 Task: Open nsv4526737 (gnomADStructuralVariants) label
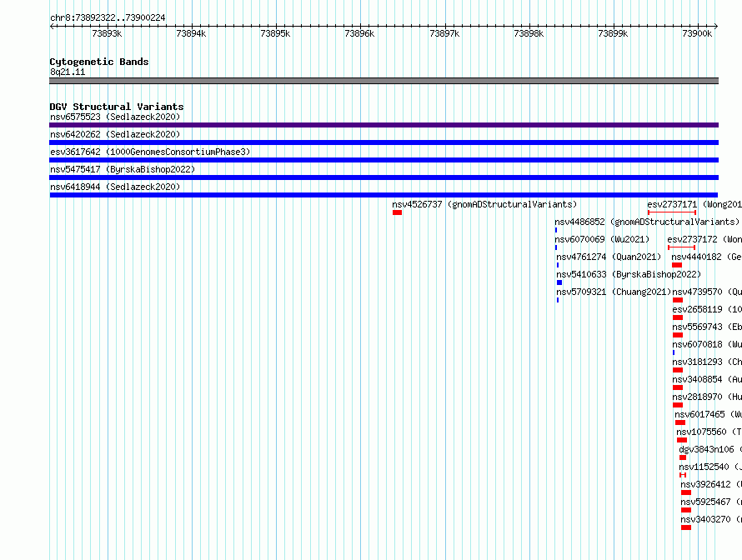(484, 204)
